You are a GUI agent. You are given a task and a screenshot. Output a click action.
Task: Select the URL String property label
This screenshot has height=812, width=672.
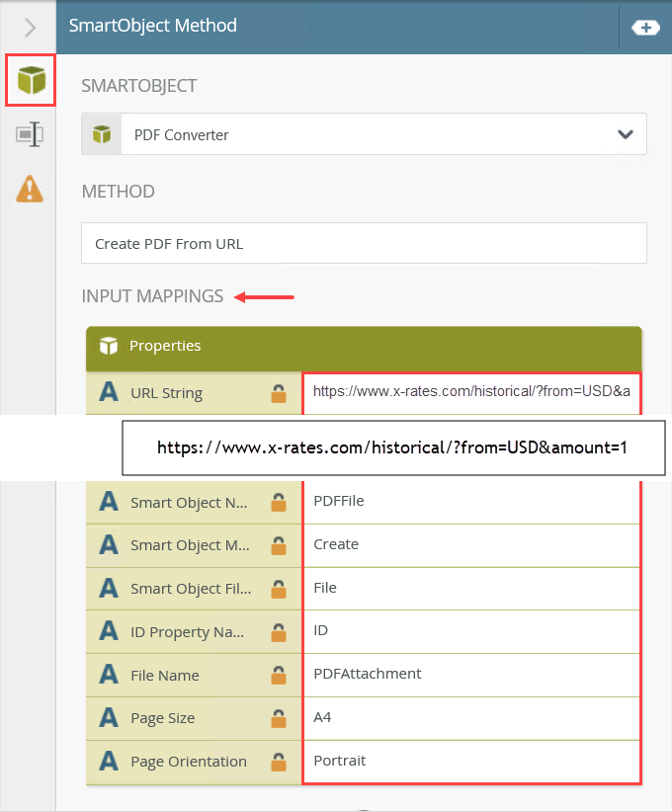[166, 393]
